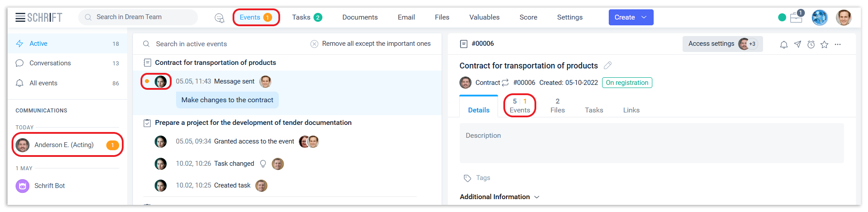Click the paper-plane send icon
868x212 pixels.
coord(798,44)
